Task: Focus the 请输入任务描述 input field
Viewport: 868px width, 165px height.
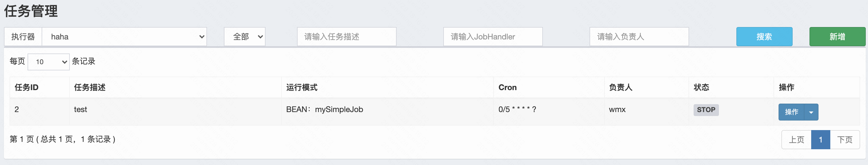Action: (347, 37)
